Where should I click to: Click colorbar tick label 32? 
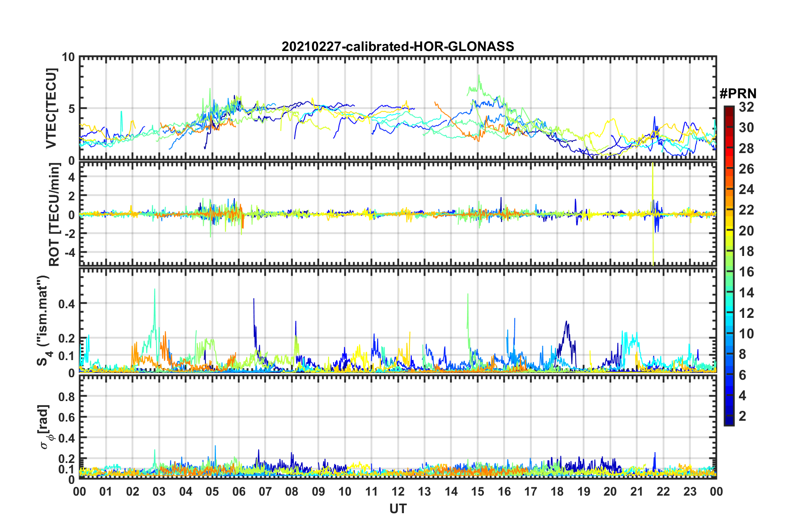[x=746, y=107]
